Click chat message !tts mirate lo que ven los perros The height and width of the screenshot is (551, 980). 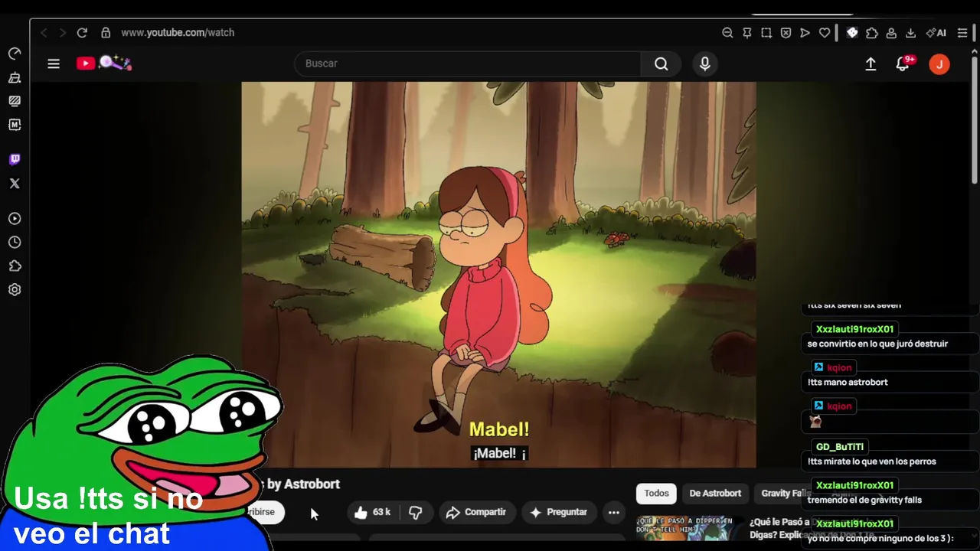click(871, 462)
